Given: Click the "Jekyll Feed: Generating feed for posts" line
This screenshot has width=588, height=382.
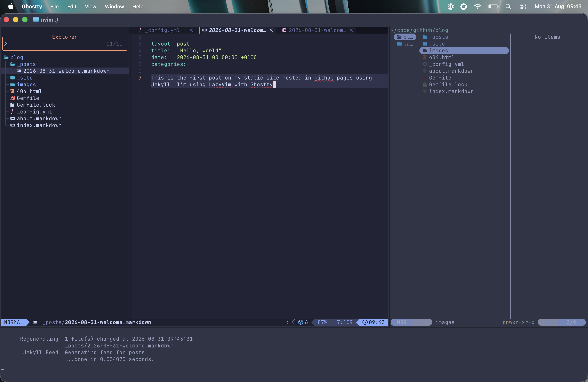Looking at the screenshot, I should [84, 353].
